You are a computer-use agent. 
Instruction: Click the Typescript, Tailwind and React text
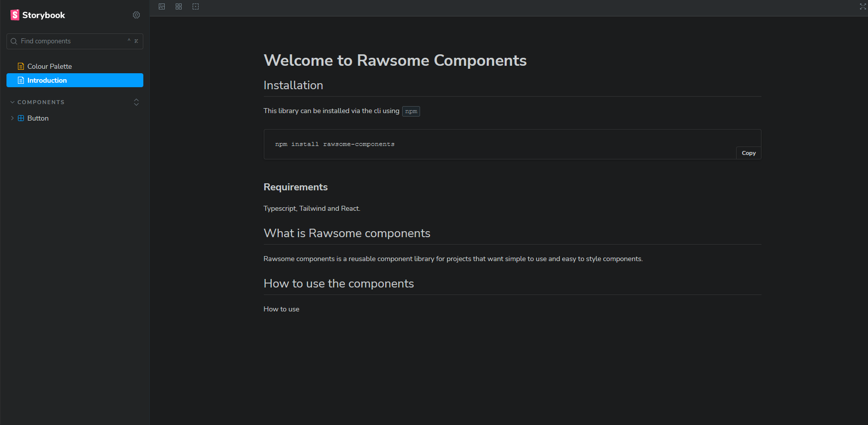312,208
